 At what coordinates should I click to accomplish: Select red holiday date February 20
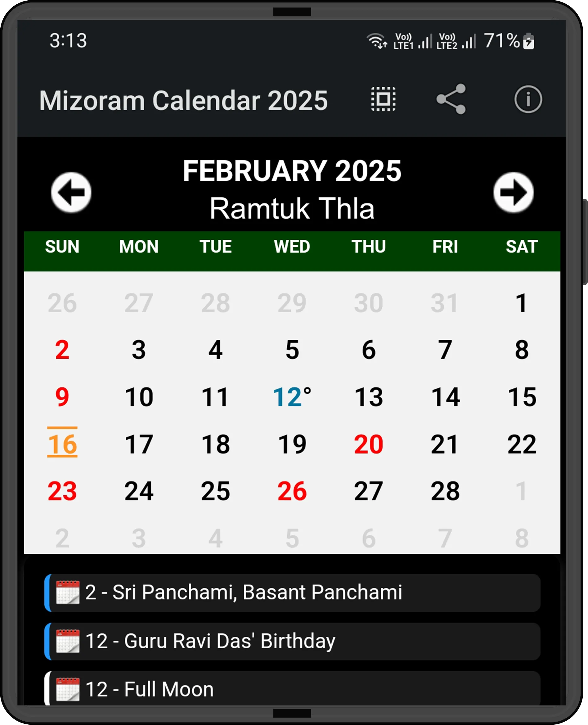[x=369, y=444]
